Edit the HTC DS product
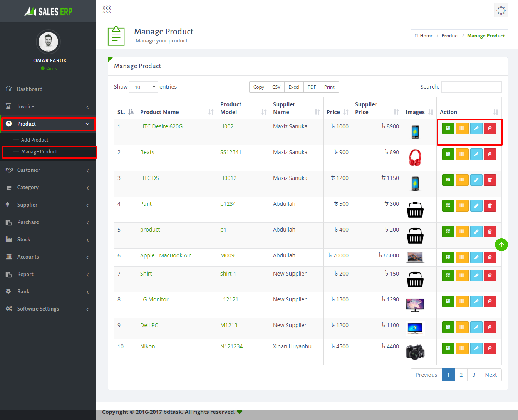The width and height of the screenshot is (518, 420). point(476,180)
